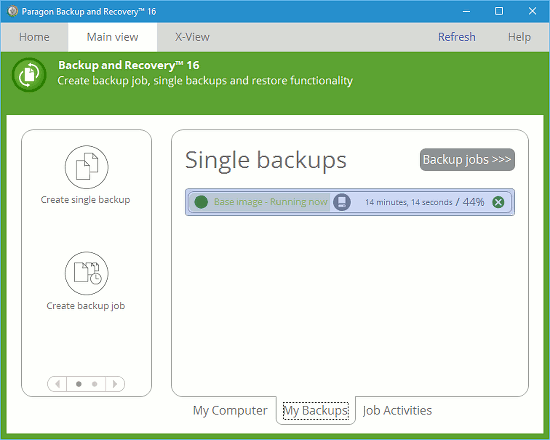This screenshot has width=550, height=440.
Task: Select the Base image - Running now text
Action: [x=270, y=202]
